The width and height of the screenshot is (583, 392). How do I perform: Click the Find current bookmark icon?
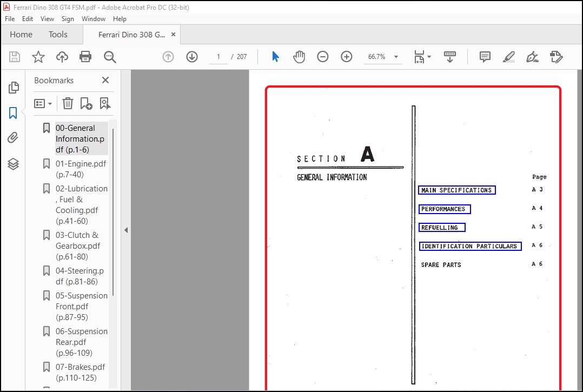(x=105, y=103)
